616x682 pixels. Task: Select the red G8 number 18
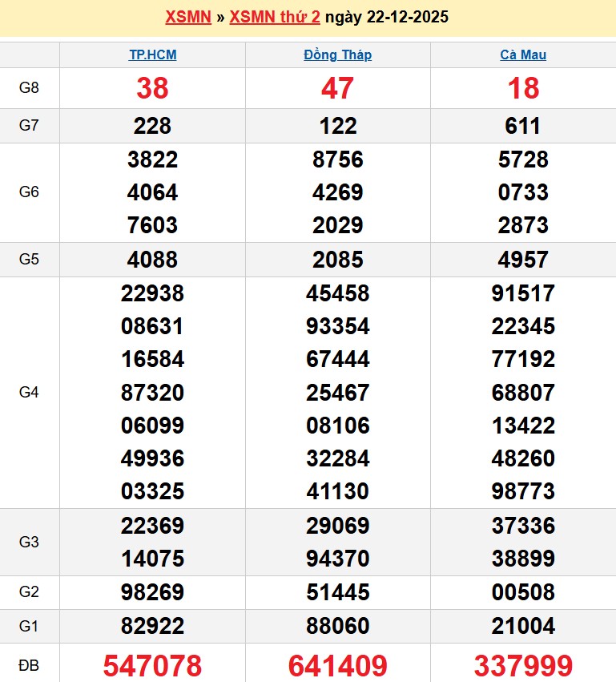[523, 88]
